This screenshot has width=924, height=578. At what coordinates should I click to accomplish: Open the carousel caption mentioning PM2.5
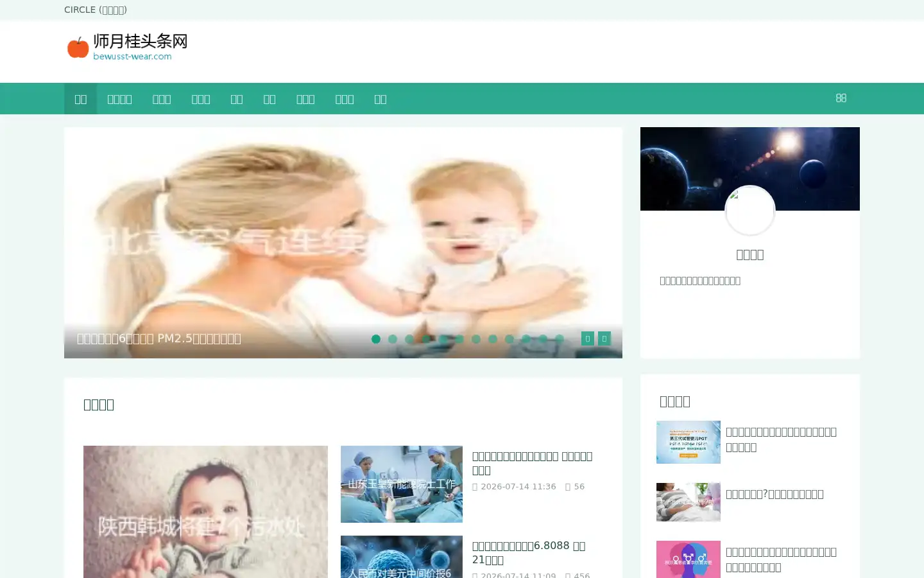click(x=159, y=338)
